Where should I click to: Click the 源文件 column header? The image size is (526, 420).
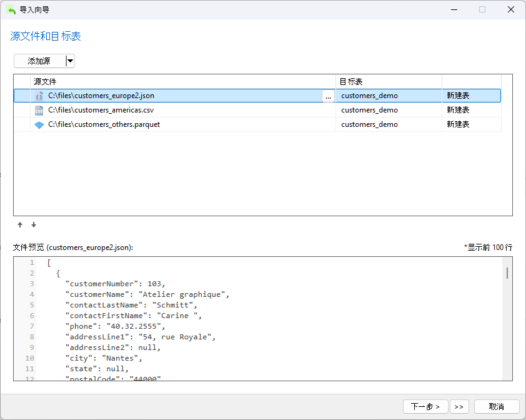[183, 82]
